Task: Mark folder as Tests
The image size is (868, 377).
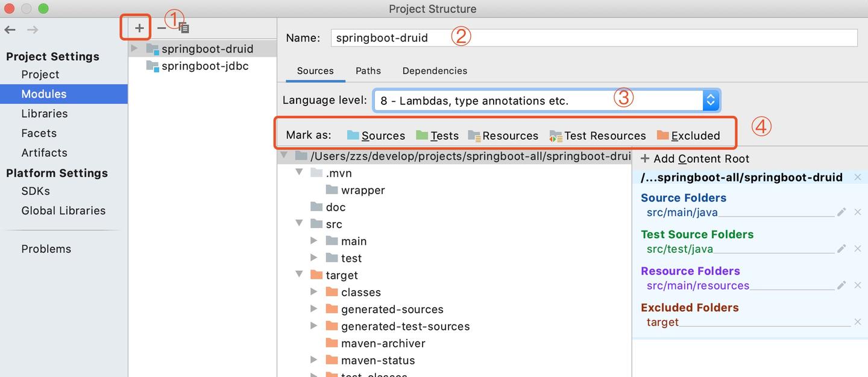Action: [438, 136]
